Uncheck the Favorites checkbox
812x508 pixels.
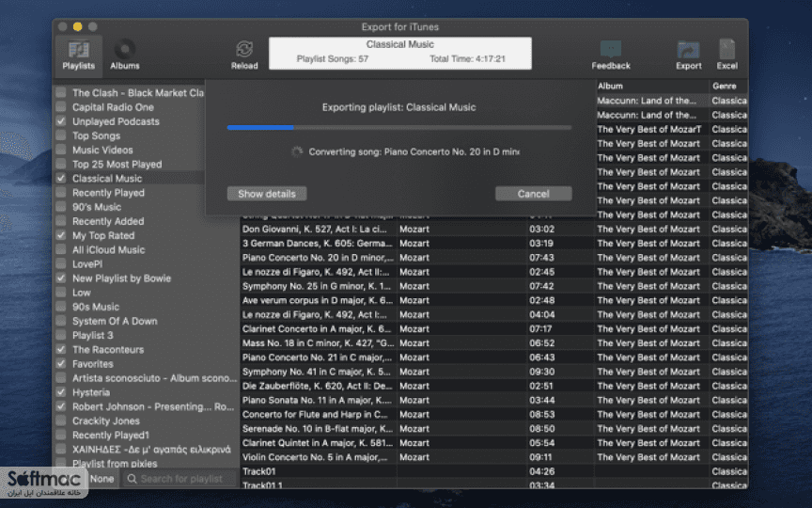tap(61, 364)
